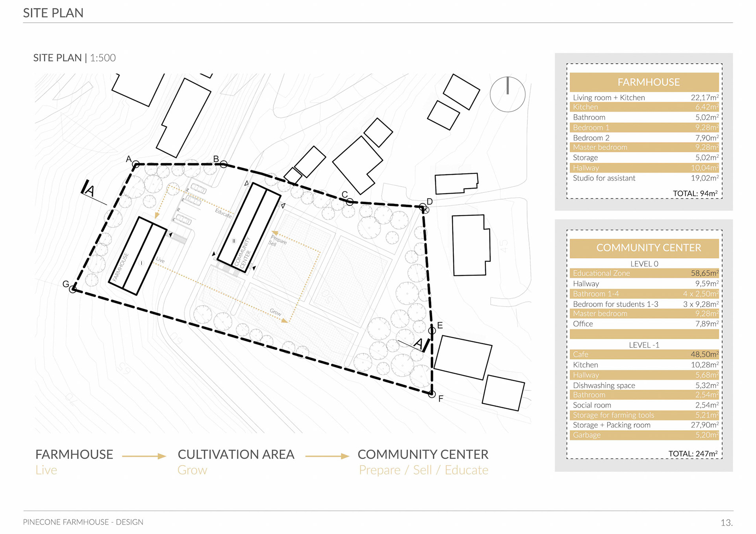Image resolution: width=756 pixels, height=534 pixels.
Task: Click the COMMUNITY CENTER building on plan
Action: [x=249, y=227]
